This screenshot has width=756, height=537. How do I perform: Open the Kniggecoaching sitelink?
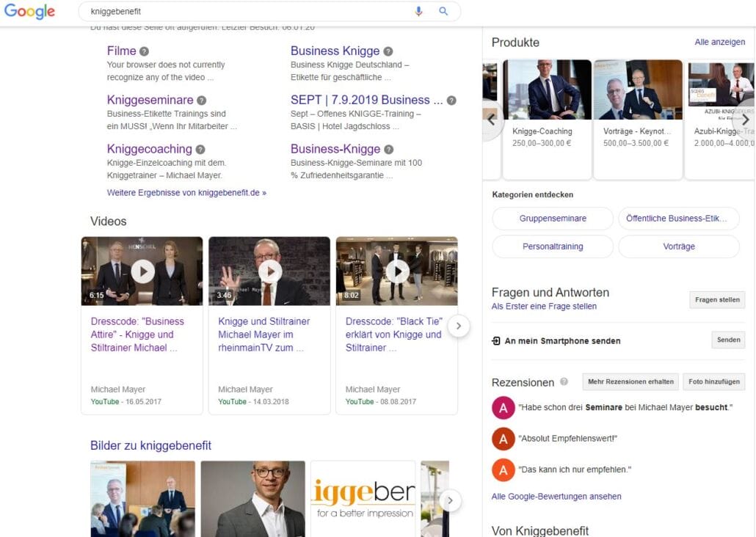point(150,149)
